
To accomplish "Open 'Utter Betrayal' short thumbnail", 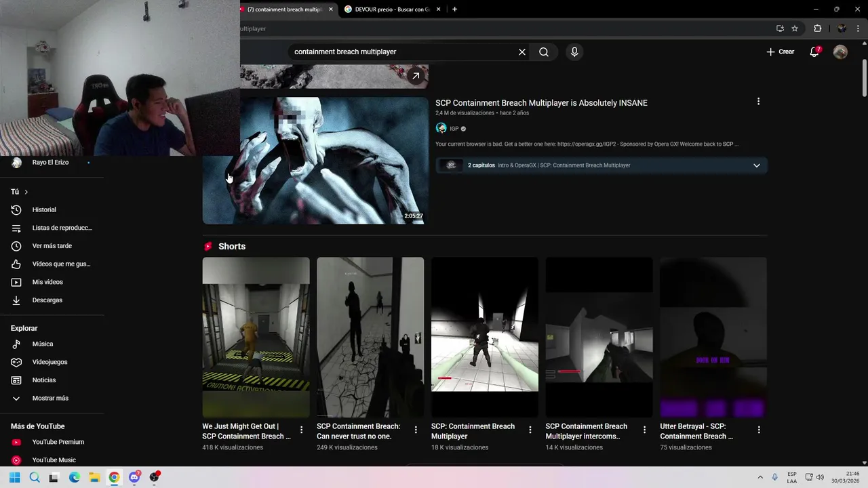I will pos(713,337).
